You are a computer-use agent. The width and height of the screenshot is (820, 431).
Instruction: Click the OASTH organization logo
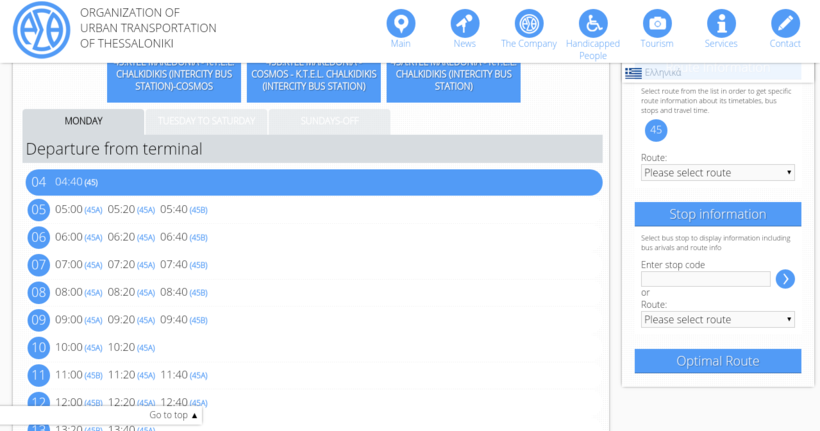tap(41, 29)
